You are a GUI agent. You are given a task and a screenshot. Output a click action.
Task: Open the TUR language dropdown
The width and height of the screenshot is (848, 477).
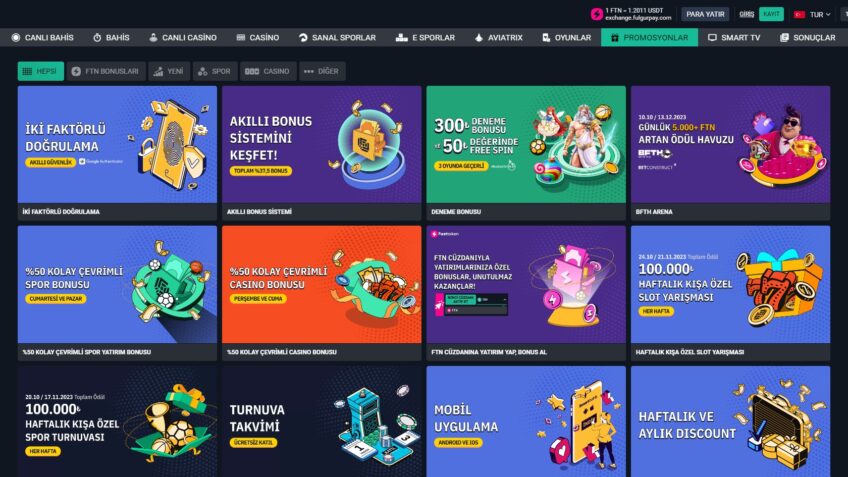tap(820, 15)
